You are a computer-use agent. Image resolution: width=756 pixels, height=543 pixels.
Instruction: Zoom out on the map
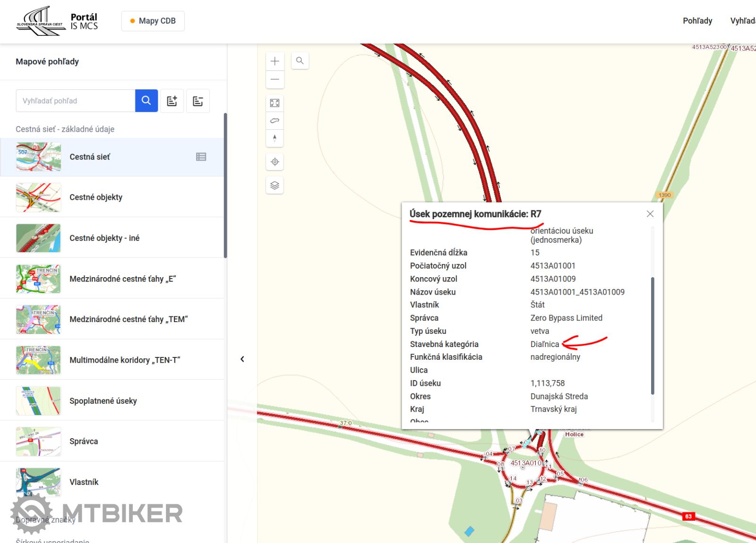point(275,79)
